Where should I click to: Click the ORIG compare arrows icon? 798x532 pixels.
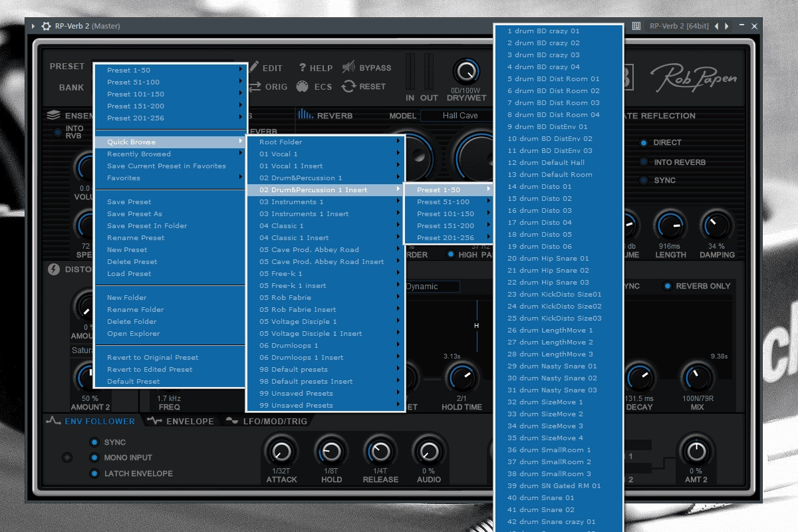click(255, 86)
